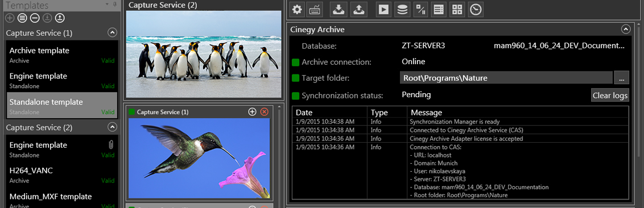
Task: Click the keyboard shortcuts icon
Action: (x=315, y=10)
